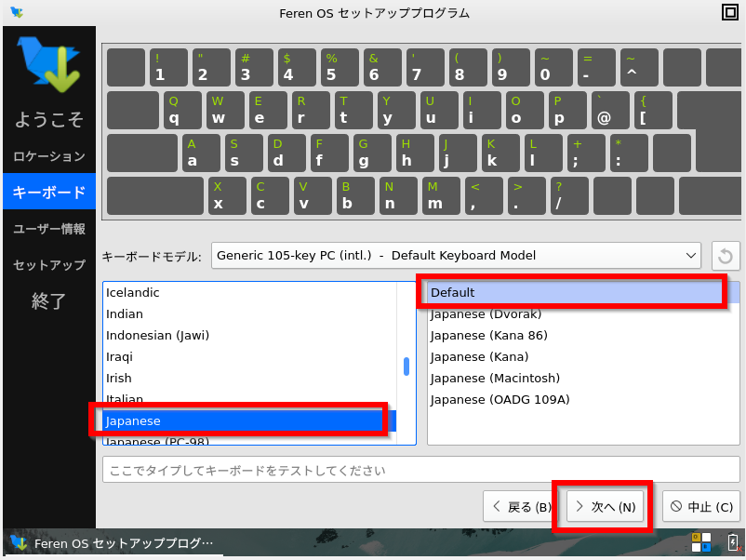Click the number 0 key on preview
Image resolution: width=746 pixels, height=560 pixels.
[553, 67]
